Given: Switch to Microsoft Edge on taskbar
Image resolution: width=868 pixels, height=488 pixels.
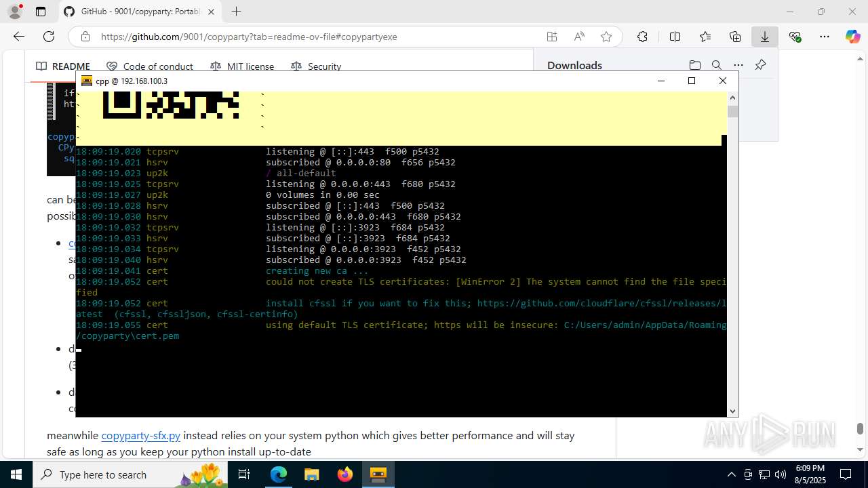Looking at the screenshot, I should (279, 474).
